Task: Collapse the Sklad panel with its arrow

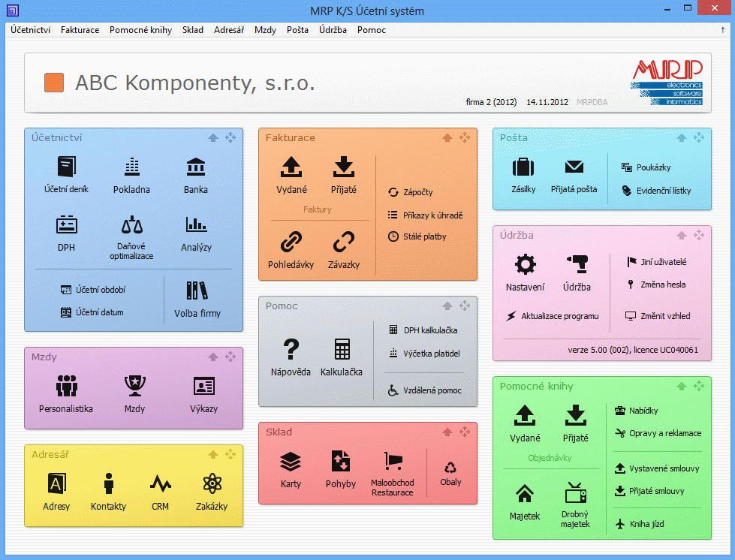Action: [447, 432]
